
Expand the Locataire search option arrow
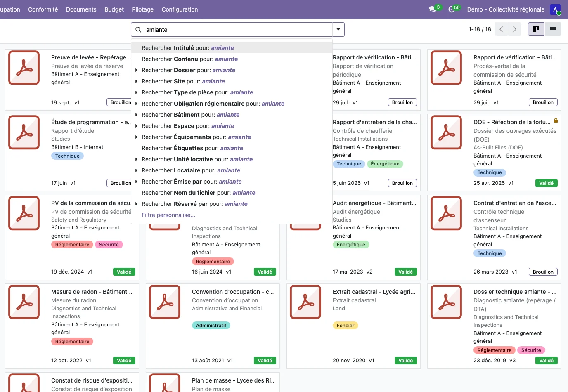136,170
